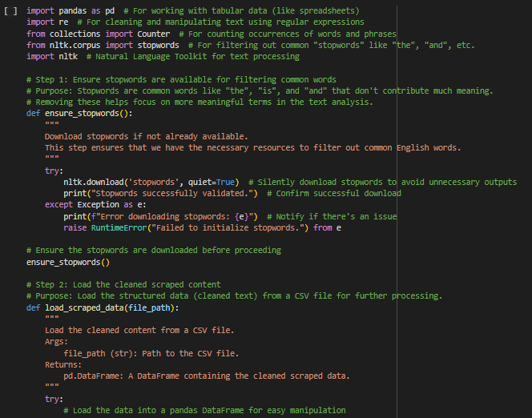532x418 pixels.
Task: Click the nltk.download('stopwords', quiet=True) call
Action: coord(151,182)
